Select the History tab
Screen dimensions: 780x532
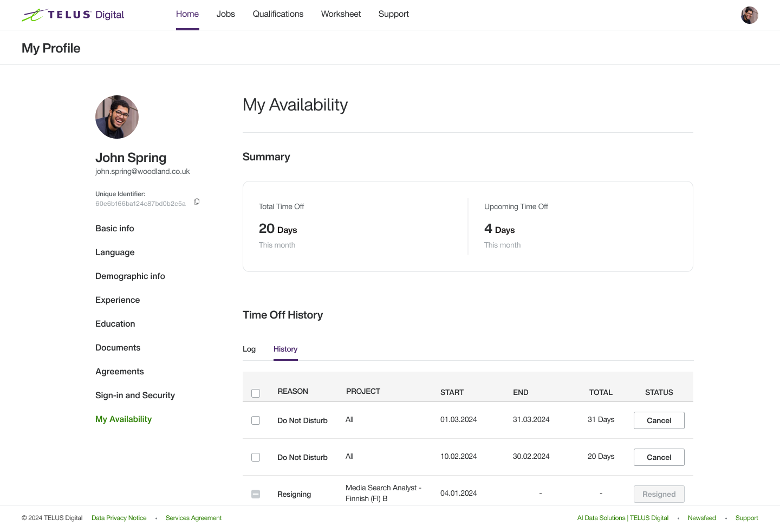285,349
